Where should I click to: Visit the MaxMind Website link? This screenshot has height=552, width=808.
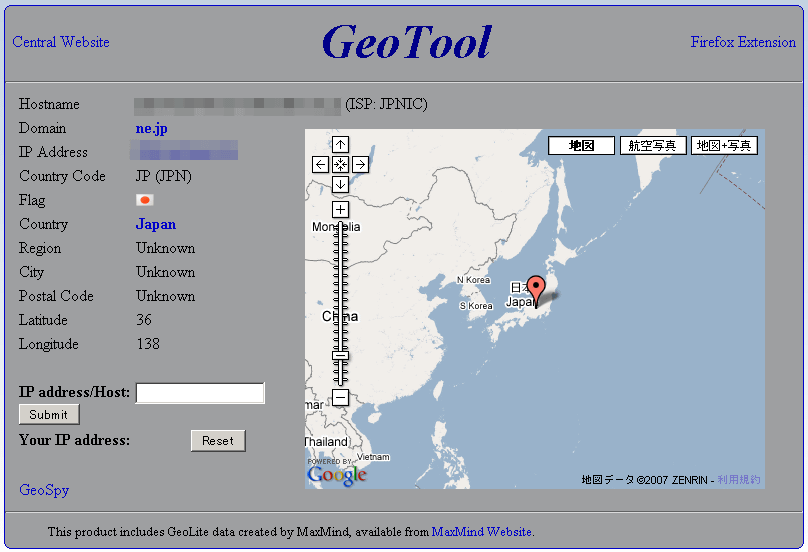482,531
